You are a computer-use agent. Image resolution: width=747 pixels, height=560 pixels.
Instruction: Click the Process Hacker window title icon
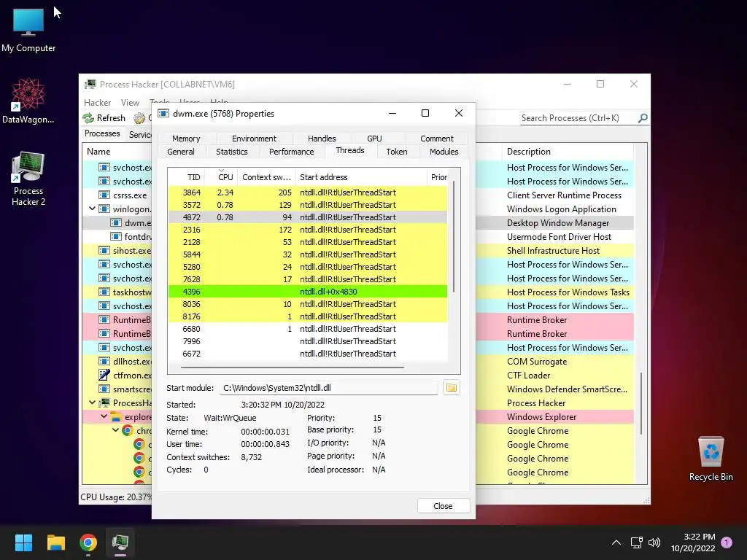tap(90, 85)
